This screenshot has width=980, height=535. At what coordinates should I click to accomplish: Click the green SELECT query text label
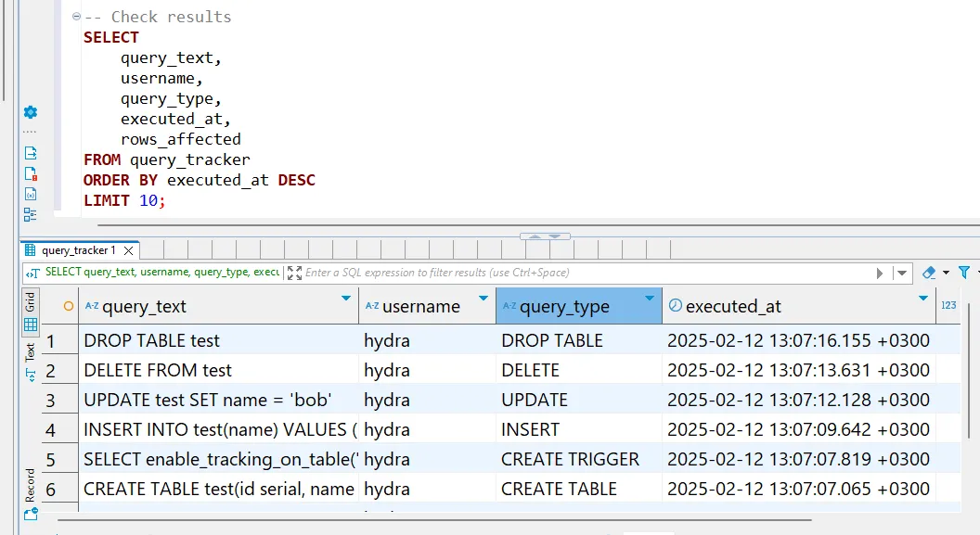(x=161, y=273)
